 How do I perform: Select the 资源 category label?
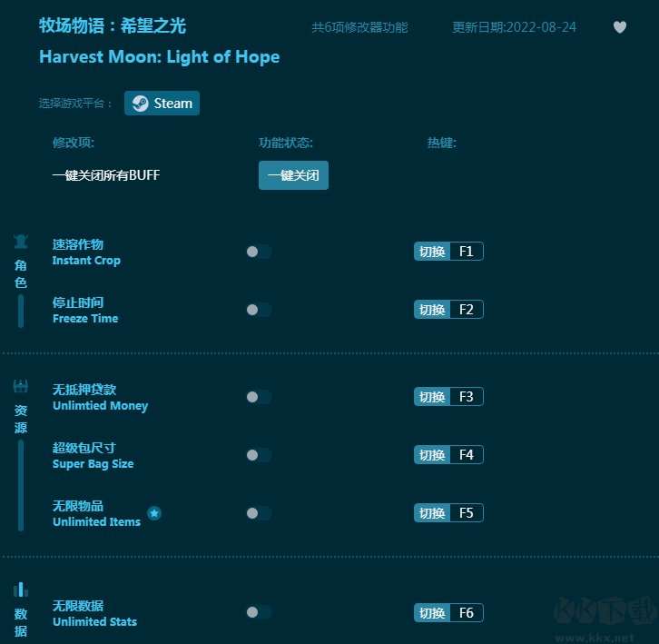point(21,419)
